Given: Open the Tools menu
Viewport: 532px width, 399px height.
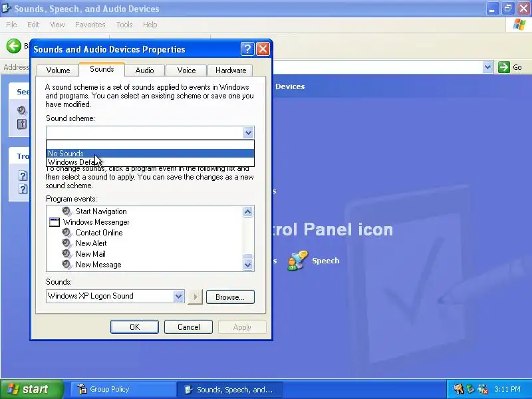Looking at the screenshot, I should click(124, 25).
